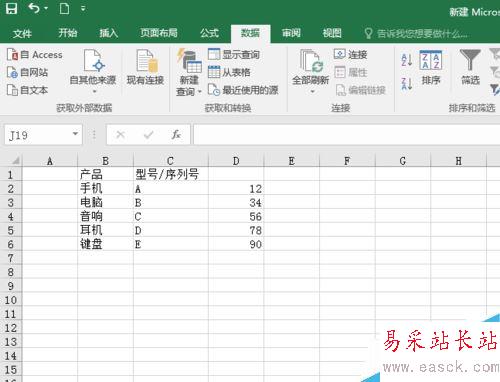Open the 文件 tab
Viewport: 500px width, 382px height.
click(x=22, y=33)
